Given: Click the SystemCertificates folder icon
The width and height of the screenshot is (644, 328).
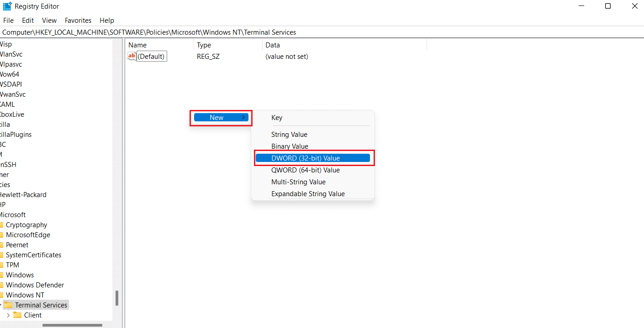Looking at the screenshot, I should click(1, 255).
